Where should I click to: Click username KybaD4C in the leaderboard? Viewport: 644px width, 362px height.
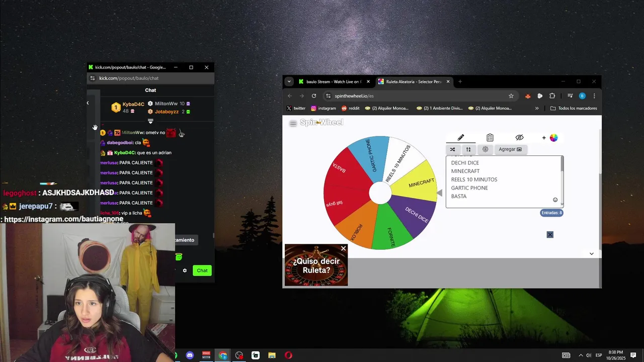(133, 105)
